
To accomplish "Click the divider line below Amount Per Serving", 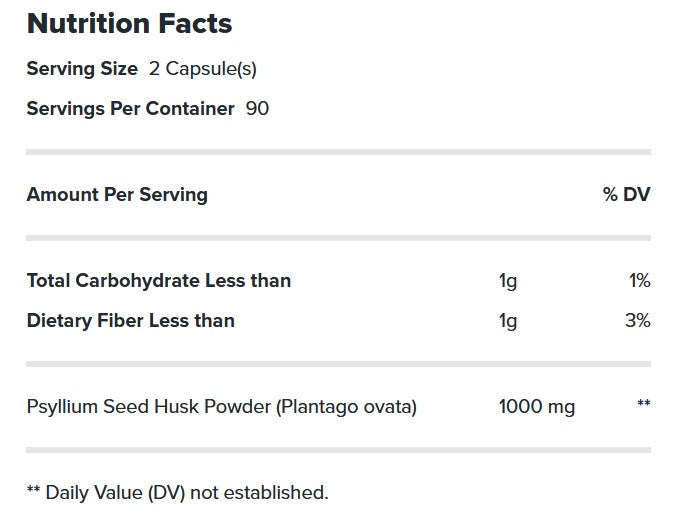I will [x=338, y=238].
